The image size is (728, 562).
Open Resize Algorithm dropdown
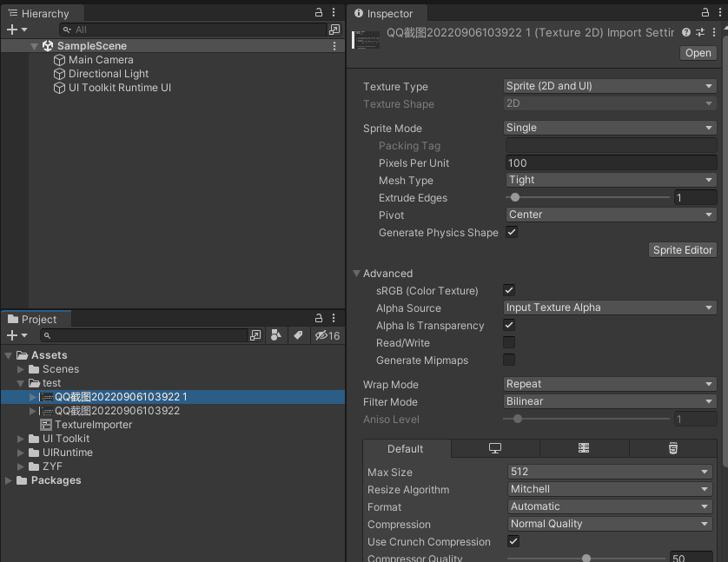(610, 489)
